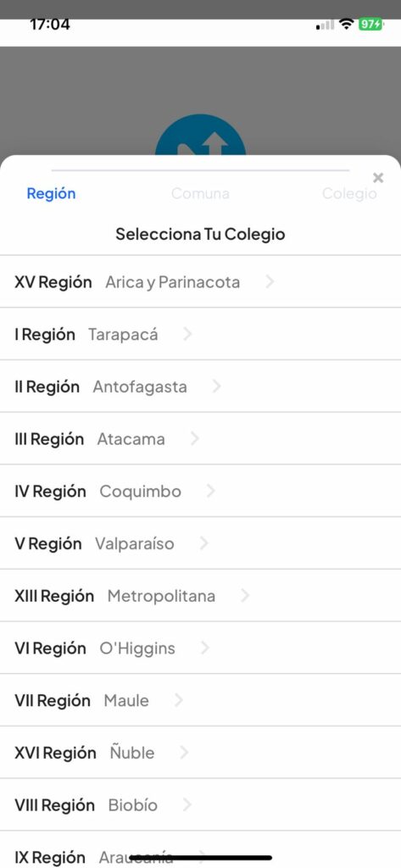This screenshot has width=401, height=868.
Task: Select XVI Región Ñuble
Action: (x=200, y=753)
